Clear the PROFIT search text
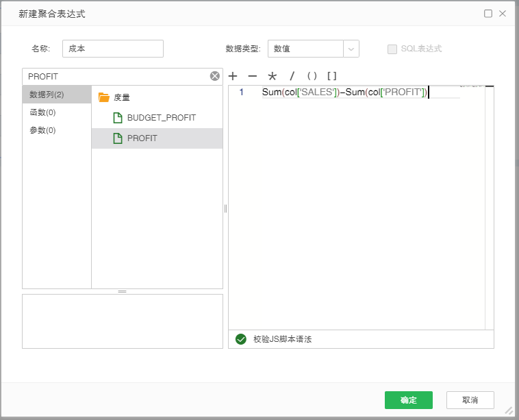 click(x=215, y=76)
